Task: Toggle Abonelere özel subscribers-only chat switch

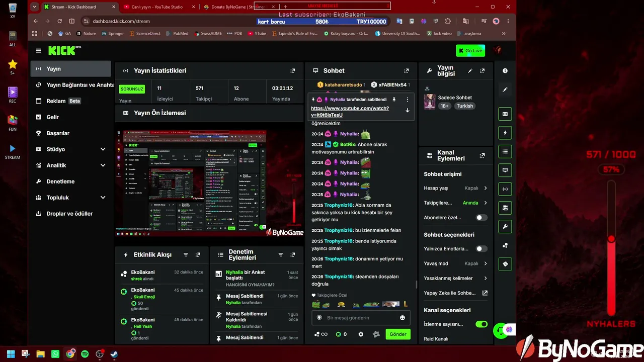Action: (x=481, y=218)
